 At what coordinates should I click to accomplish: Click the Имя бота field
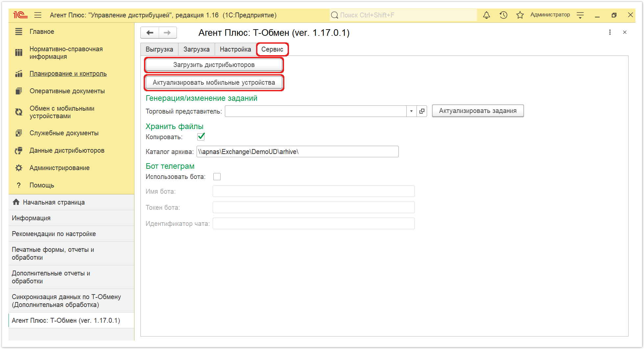[314, 191]
